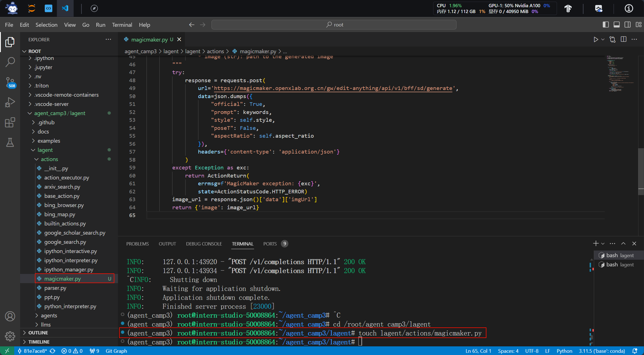Image resolution: width=644 pixels, height=355 pixels.
Task: Open the Terminal menu
Action: [122, 25]
